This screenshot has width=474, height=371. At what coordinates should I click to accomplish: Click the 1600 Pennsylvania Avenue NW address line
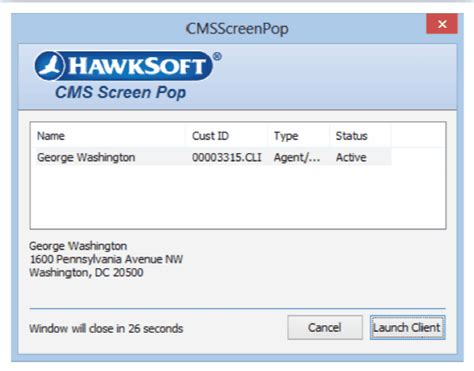click(x=106, y=259)
